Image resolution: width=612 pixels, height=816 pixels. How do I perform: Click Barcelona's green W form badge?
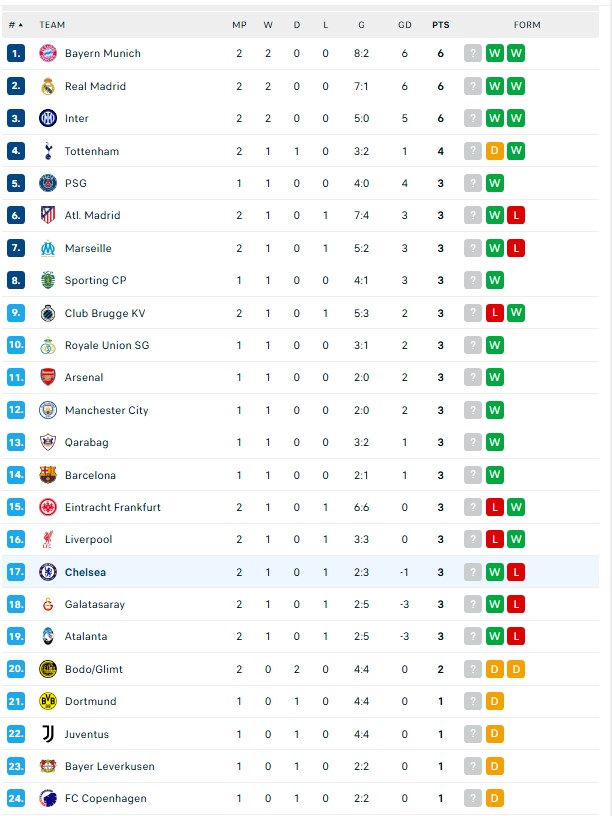tap(495, 475)
